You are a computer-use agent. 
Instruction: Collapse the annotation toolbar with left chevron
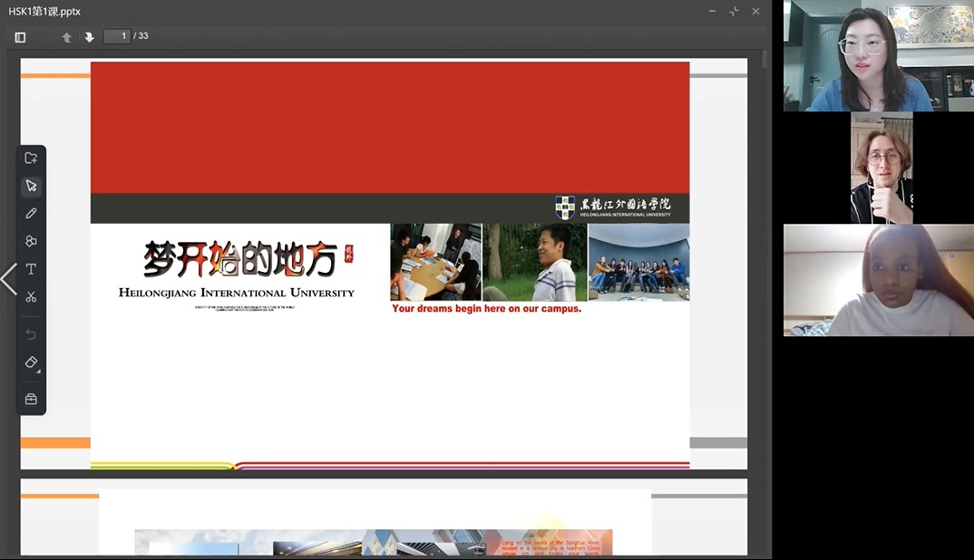tap(9, 279)
